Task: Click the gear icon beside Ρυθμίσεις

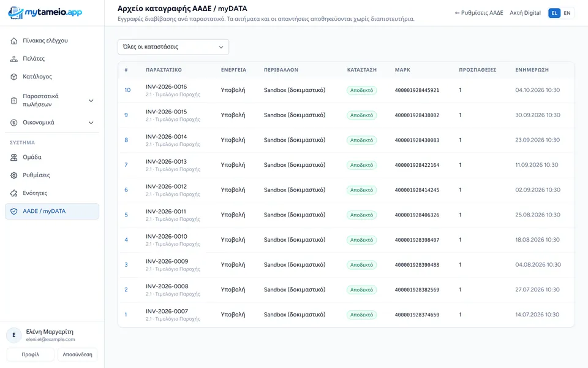Action: [14, 175]
